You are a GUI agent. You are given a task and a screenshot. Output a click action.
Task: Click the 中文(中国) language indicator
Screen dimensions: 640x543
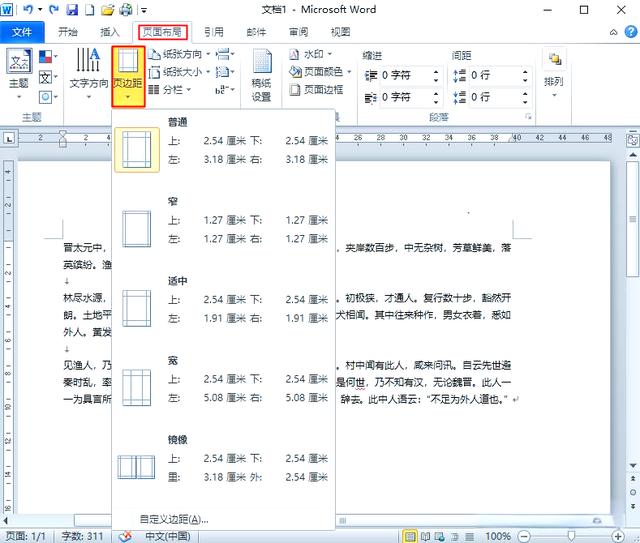[168, 536]
